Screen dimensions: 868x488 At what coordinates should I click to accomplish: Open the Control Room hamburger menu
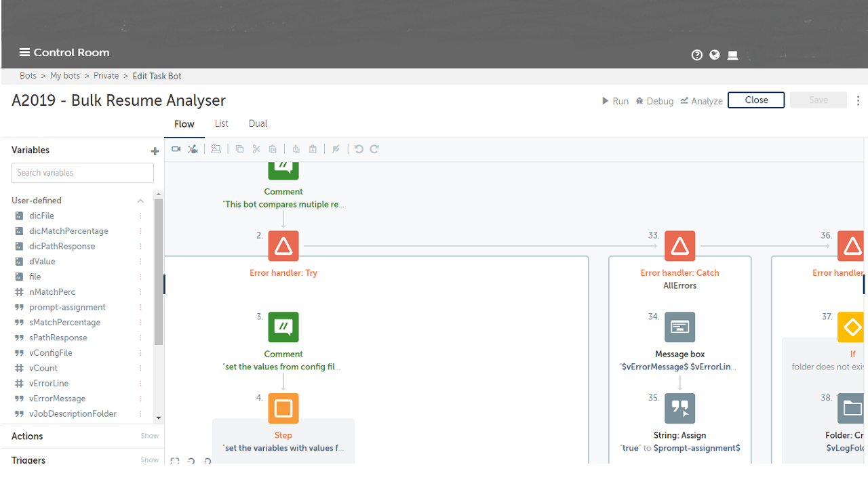[24, 53]
